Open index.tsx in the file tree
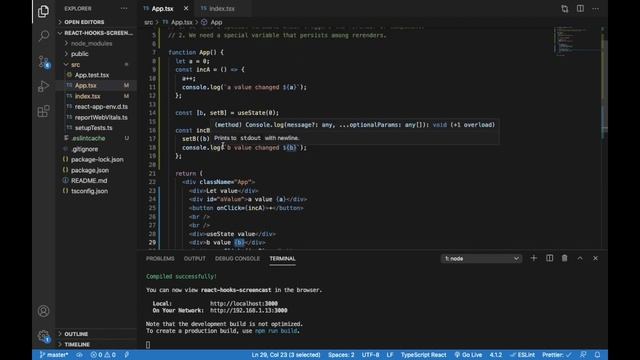This screenshot has width=640, height=360. [87, 96]
